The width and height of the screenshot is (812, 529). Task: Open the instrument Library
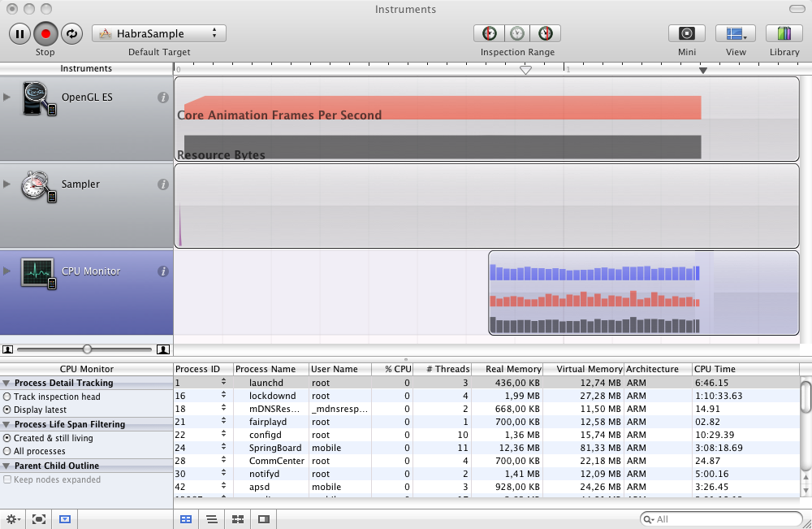click(x=784, y=33)
